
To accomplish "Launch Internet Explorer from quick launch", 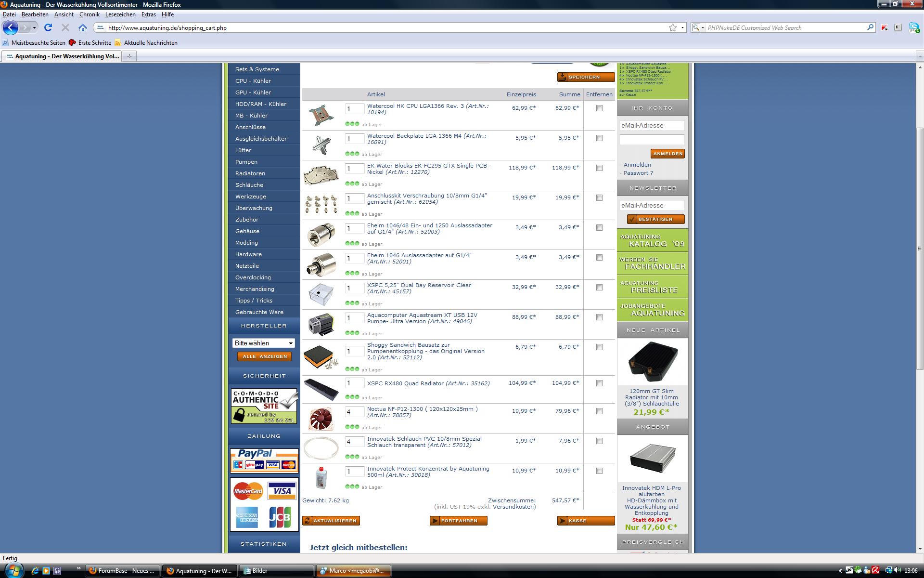I will click(x=35, y=571).
